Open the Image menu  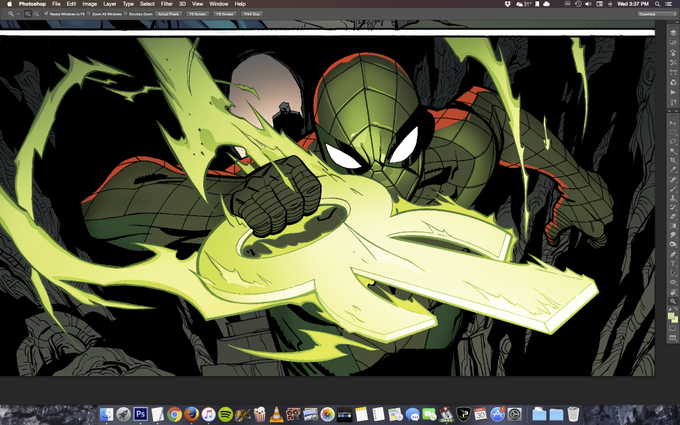[x=89, y=4]
